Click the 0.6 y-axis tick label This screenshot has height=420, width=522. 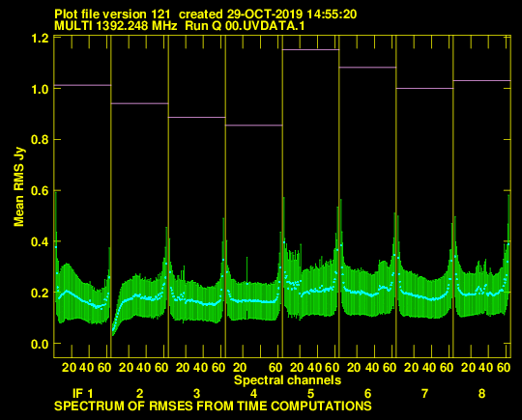40,191
